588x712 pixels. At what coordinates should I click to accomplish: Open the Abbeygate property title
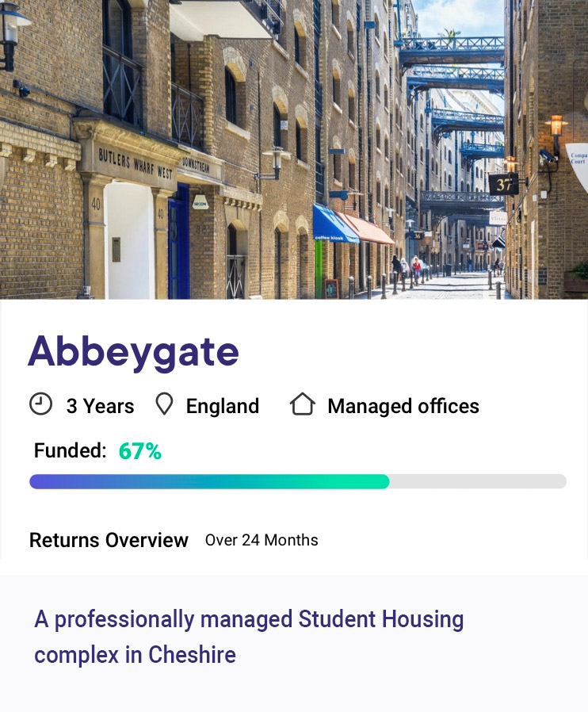(x=133, y=351)
